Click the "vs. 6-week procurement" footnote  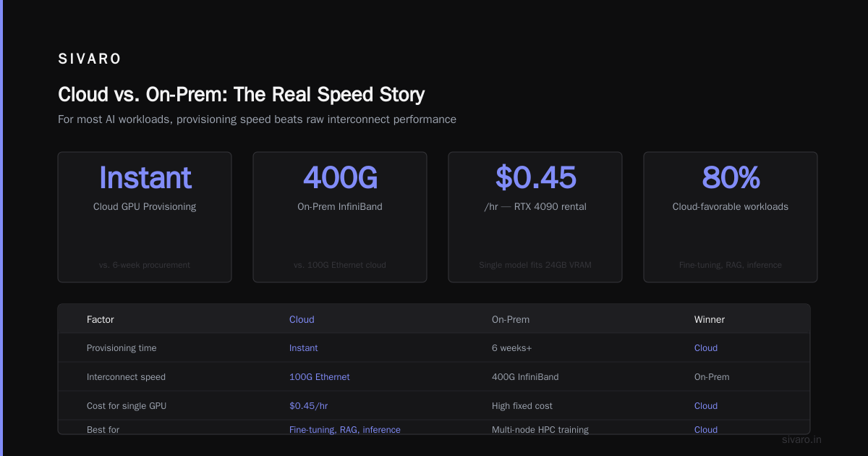[145, 265]
